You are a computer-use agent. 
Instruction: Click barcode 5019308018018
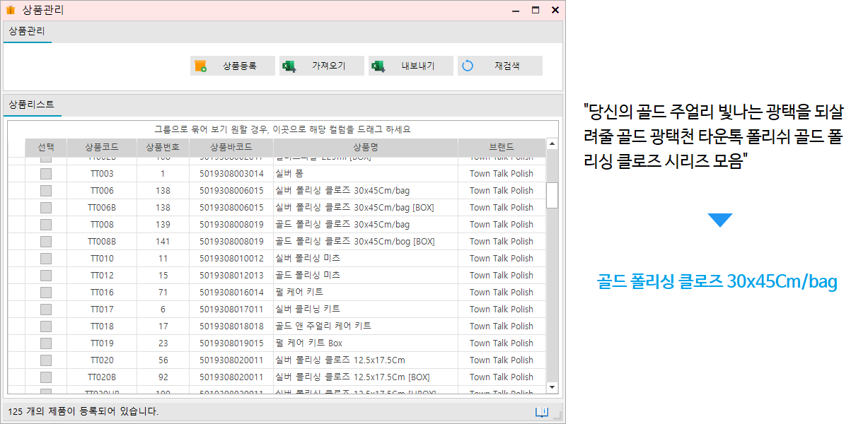[x=231, y=326]
